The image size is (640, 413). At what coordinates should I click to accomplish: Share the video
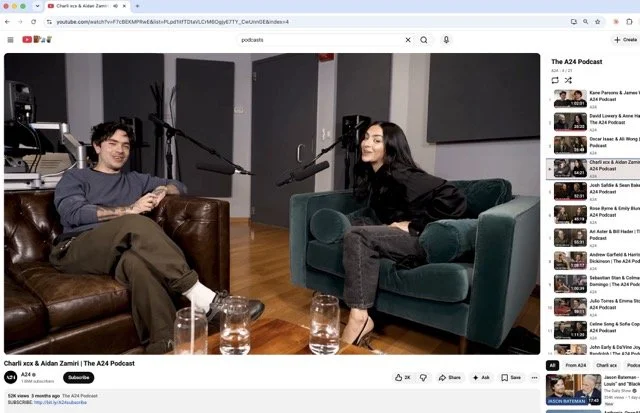pos(449,377)
